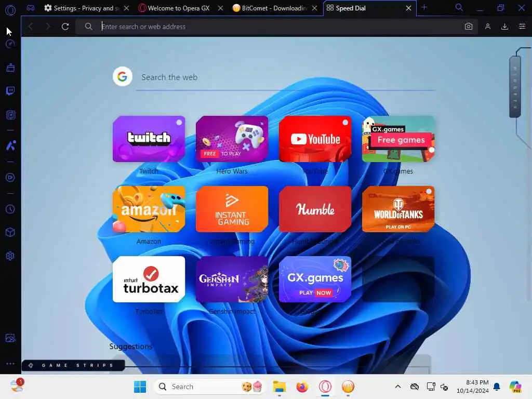Open the Instant Gaming tile

[232, 209]
